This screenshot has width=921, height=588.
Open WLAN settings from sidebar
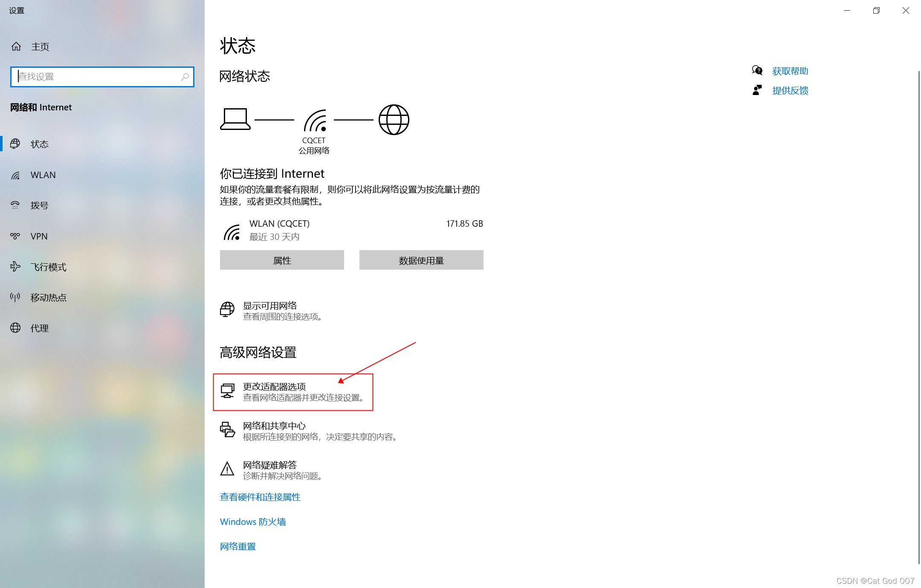43,175
